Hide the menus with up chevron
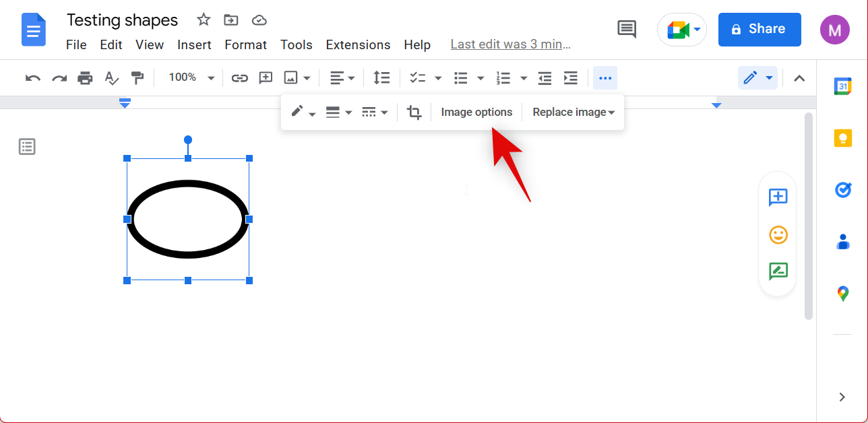Screen dimensions: 868x423 tap(799, 78)
